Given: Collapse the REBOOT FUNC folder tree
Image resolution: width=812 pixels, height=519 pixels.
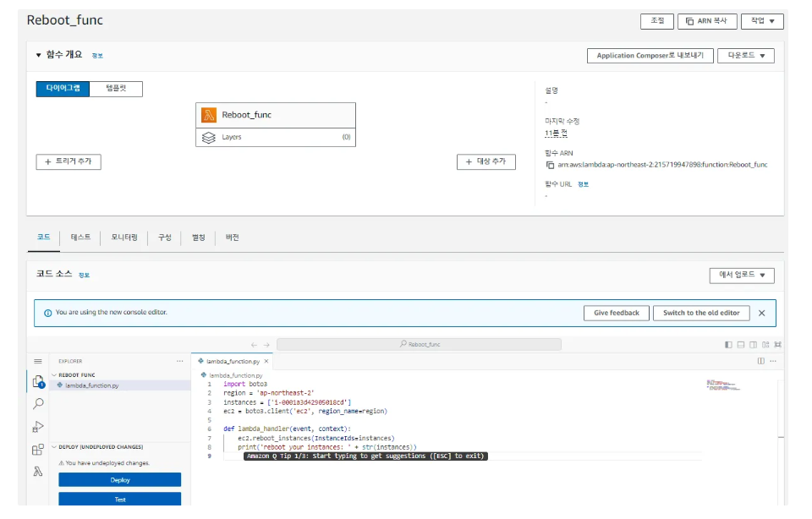Looking at the screenshot, I should click(x=54, y=374).
